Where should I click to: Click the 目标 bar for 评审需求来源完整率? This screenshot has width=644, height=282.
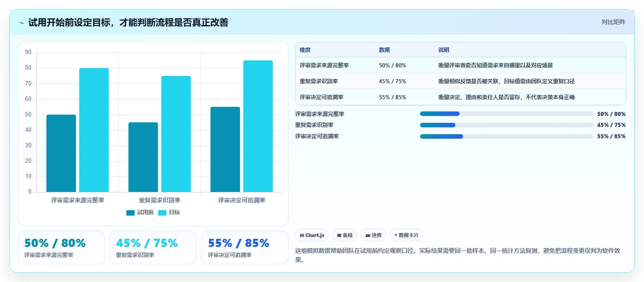94,130
